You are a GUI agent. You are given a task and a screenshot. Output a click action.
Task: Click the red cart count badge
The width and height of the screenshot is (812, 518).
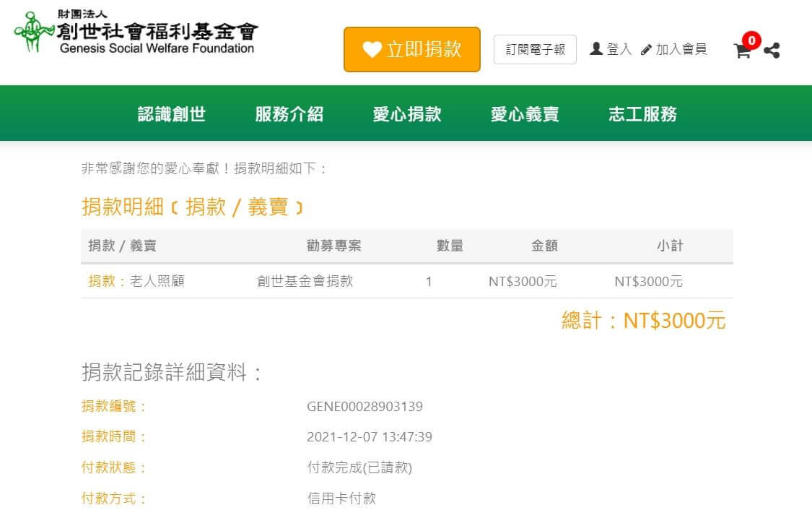point(751,40)
